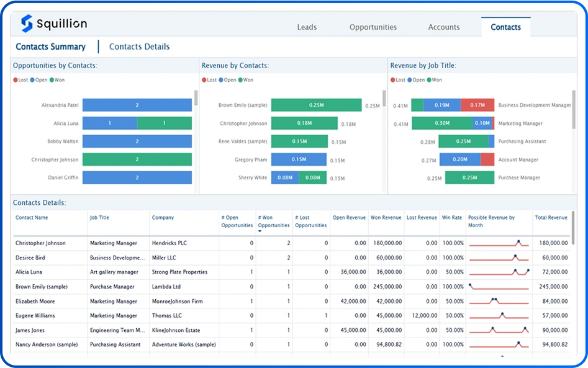The image size is (588, 368).
Task: Click the Lost segment for Business Development Manager
Action: click(477, 105)
